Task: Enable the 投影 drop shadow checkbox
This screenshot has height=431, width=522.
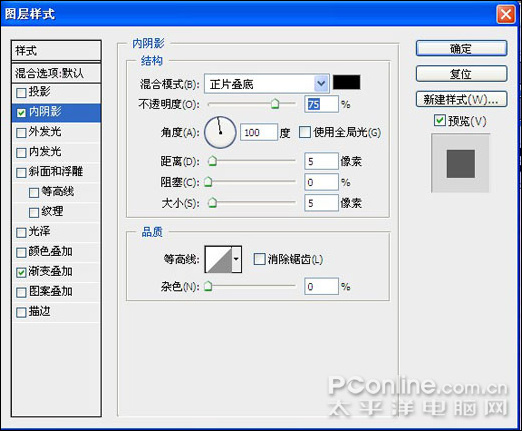Action: coord(21,93)
